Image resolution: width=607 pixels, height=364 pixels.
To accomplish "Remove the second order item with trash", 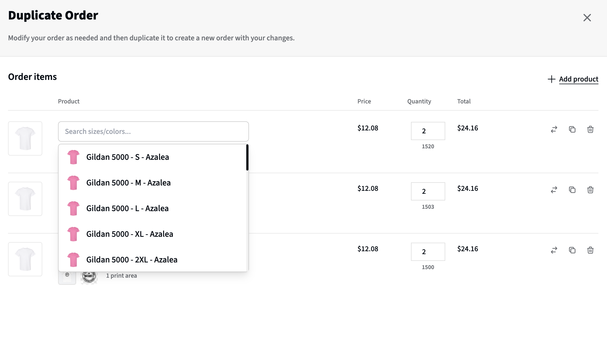I will pyautogui.click(x=590, y=190).
